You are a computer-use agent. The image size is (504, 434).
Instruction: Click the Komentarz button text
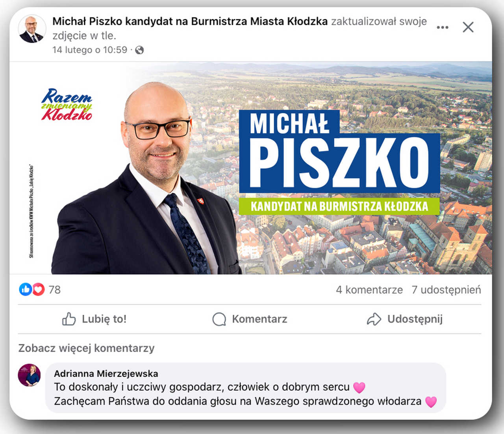259,319
